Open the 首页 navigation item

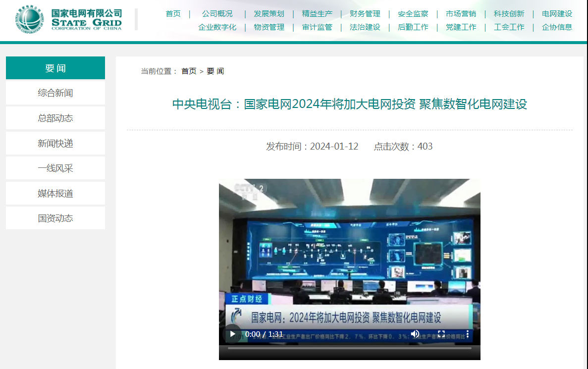click(x=173, y=14)
